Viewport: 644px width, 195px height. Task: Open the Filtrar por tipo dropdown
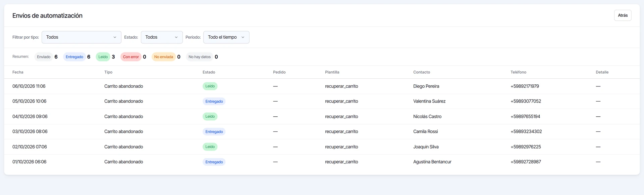82,37
